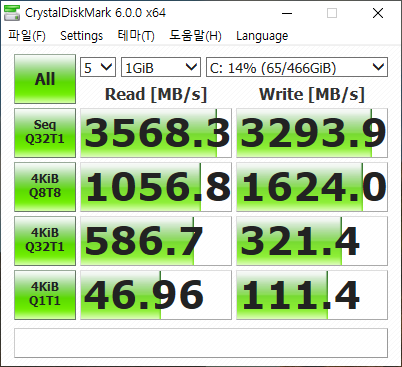Screen dimensions: 402x367
Task: Start the 4KiB Q8T8 test
Action: 45,187
